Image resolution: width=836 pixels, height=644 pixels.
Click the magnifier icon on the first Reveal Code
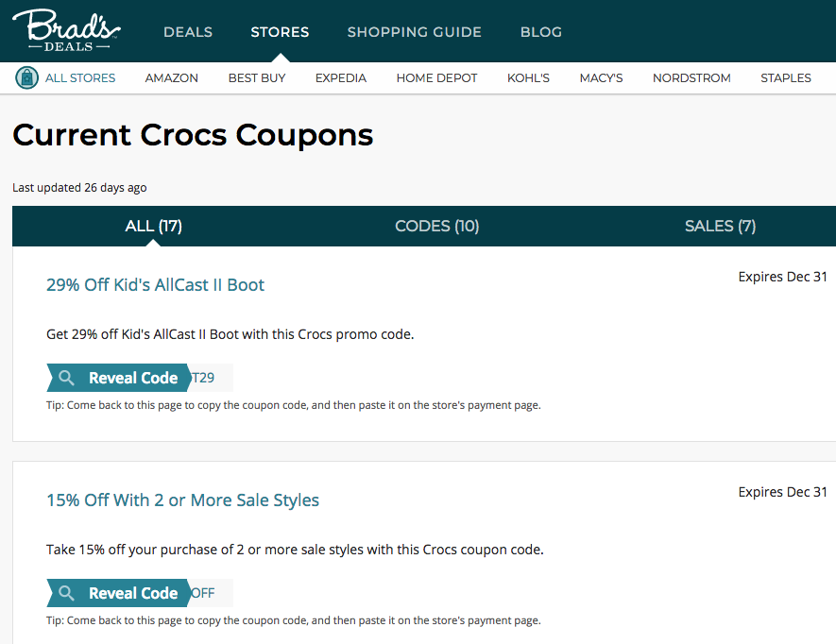66,378
